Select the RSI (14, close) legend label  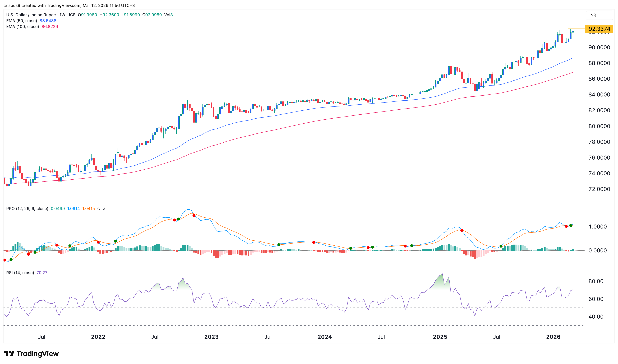[x=20, y=273]
